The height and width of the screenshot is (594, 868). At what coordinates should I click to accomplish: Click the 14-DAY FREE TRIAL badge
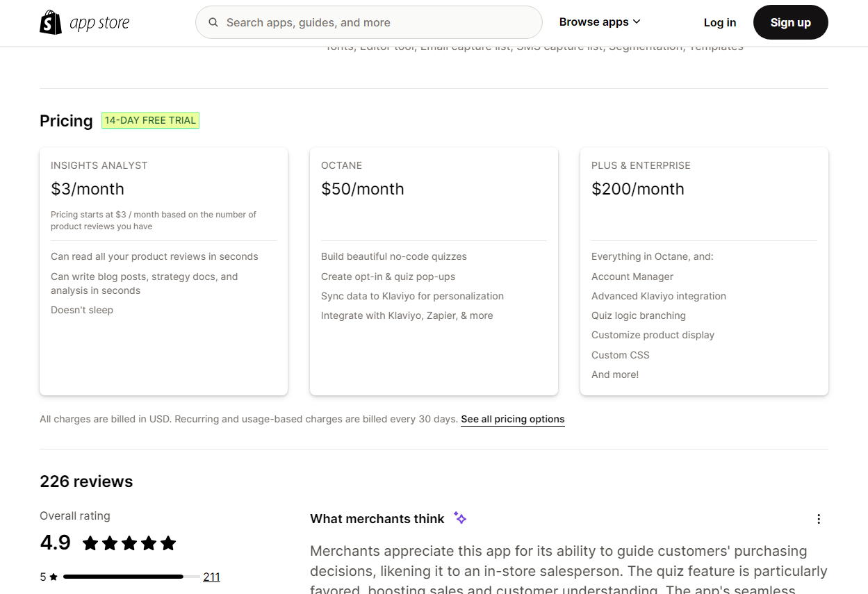point(150,120)
